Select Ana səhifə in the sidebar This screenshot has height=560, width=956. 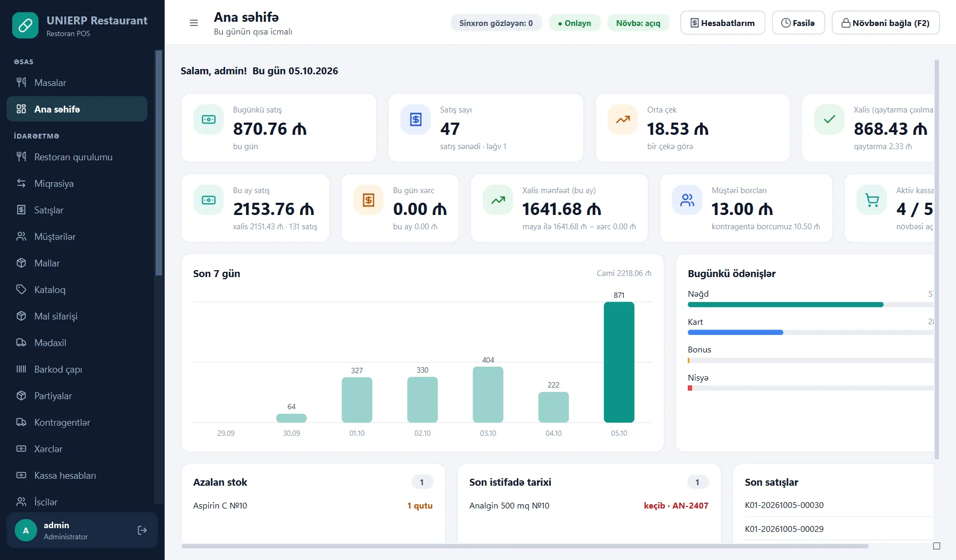pos(77,109)
